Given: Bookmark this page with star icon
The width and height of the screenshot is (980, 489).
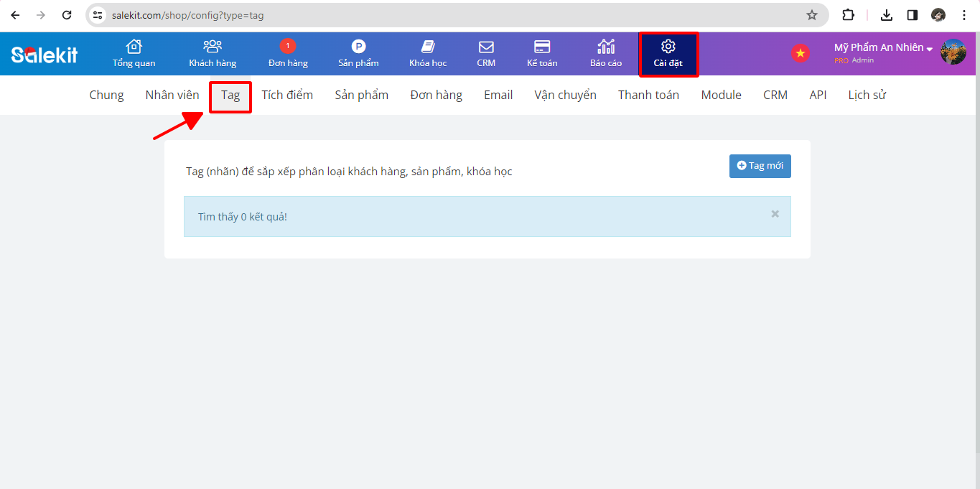Looking at the screenshot, I should coord(812,15).
